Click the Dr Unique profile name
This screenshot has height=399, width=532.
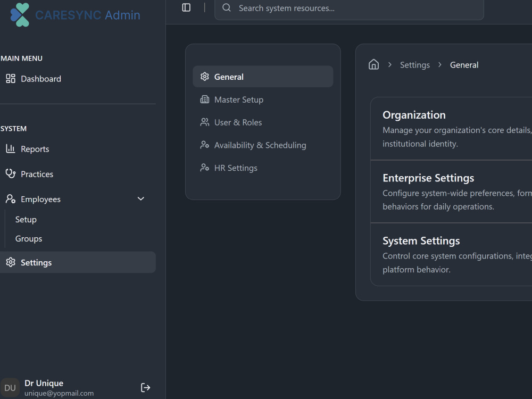coord(44,383)
